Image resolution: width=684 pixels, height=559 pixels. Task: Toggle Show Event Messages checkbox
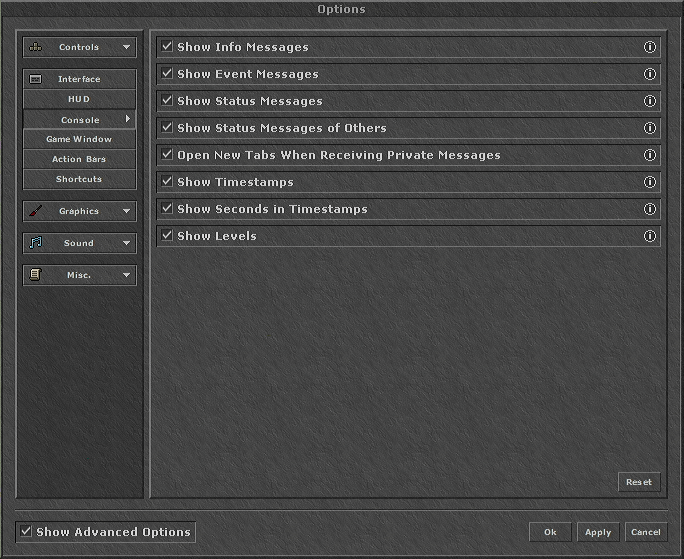tap(167, 73)
